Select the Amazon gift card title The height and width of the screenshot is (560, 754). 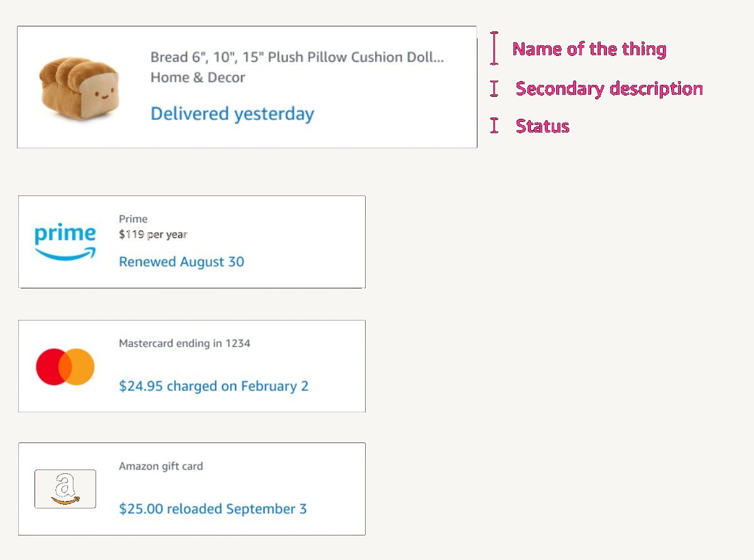point(161,466)
